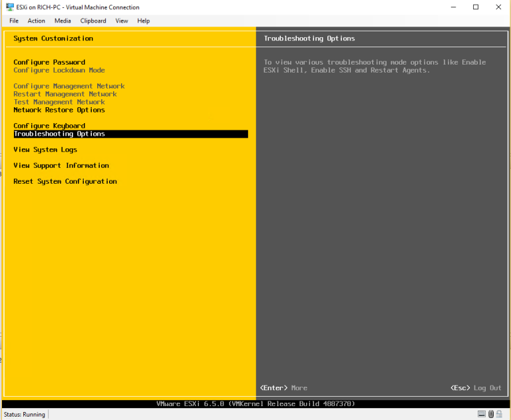Select Configure Password
511x420 pixels.
(49, 63)
